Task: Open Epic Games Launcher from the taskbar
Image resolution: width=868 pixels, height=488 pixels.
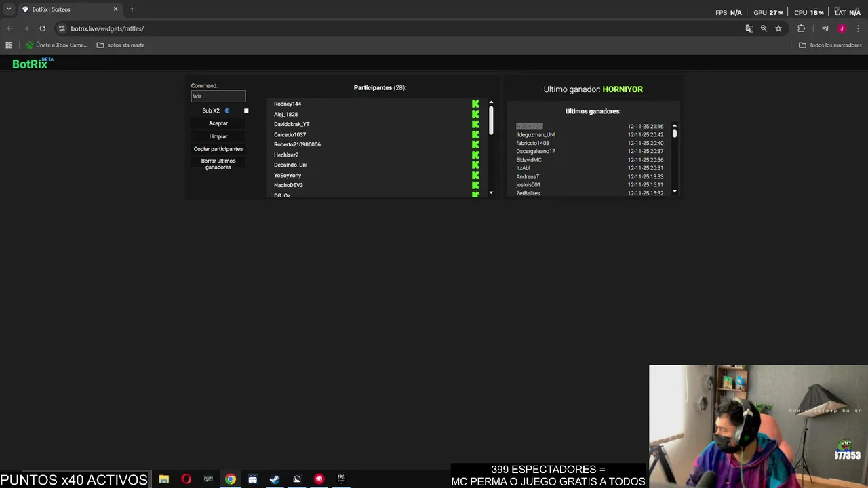Action: pos(341,479)
